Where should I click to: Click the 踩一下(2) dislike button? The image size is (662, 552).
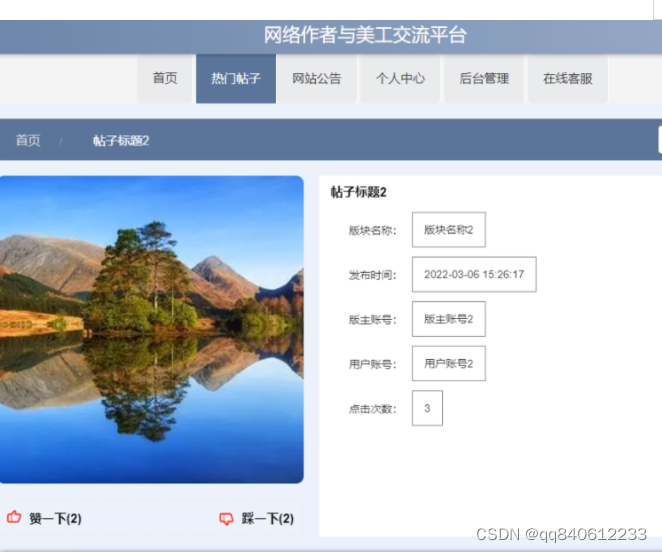257,519
